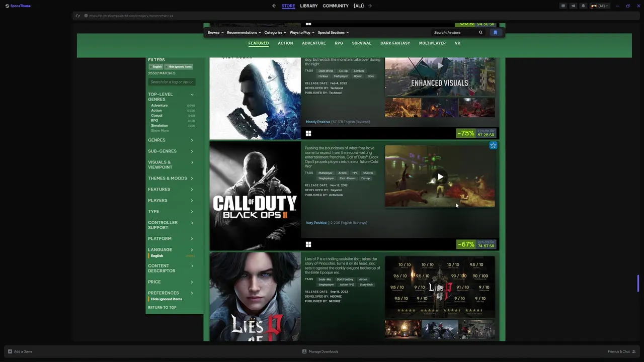Open the Browse dropdown menu
This screenshot has height=362, width=644.
coord(215,33)
